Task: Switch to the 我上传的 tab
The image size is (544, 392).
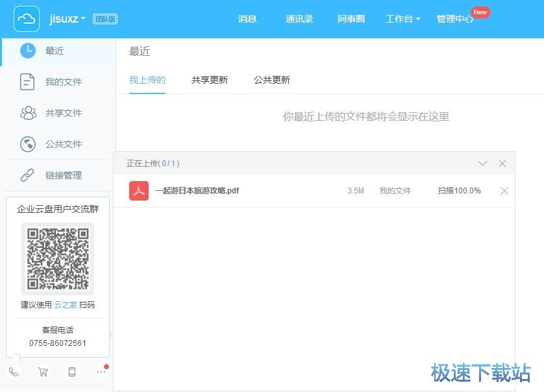Action: tap(147, 80)
